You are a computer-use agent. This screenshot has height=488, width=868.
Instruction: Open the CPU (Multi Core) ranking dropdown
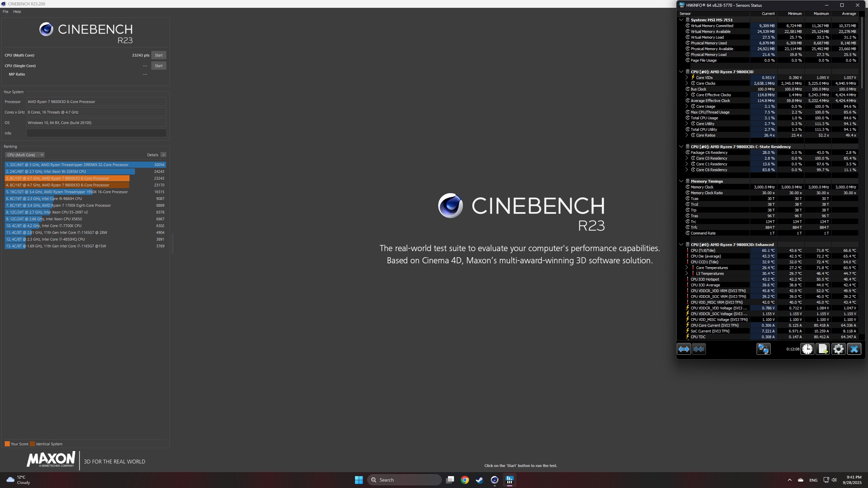point(25,155)
